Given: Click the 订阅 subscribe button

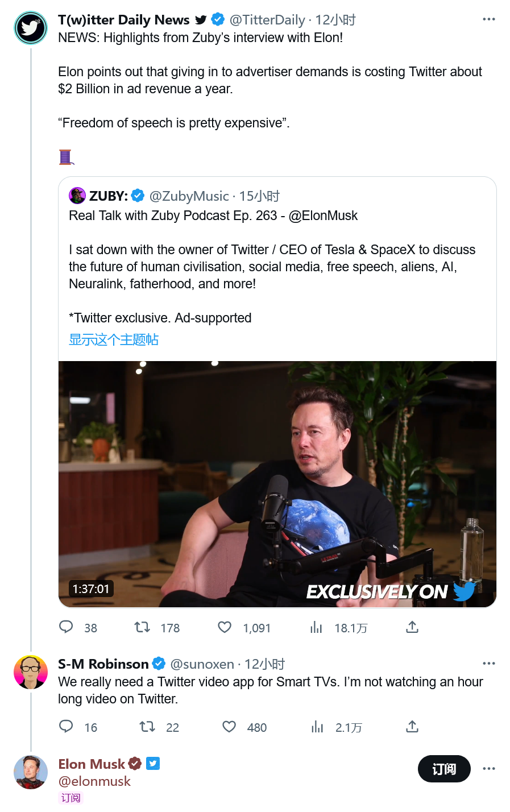Looking at the screenshot, I should point(444,769).
